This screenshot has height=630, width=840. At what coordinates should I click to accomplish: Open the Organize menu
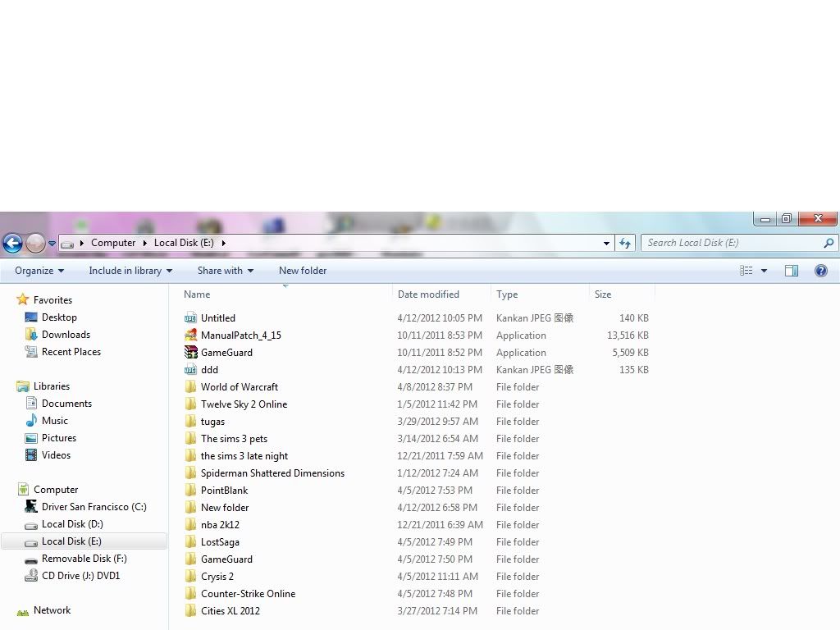[39, 271]
